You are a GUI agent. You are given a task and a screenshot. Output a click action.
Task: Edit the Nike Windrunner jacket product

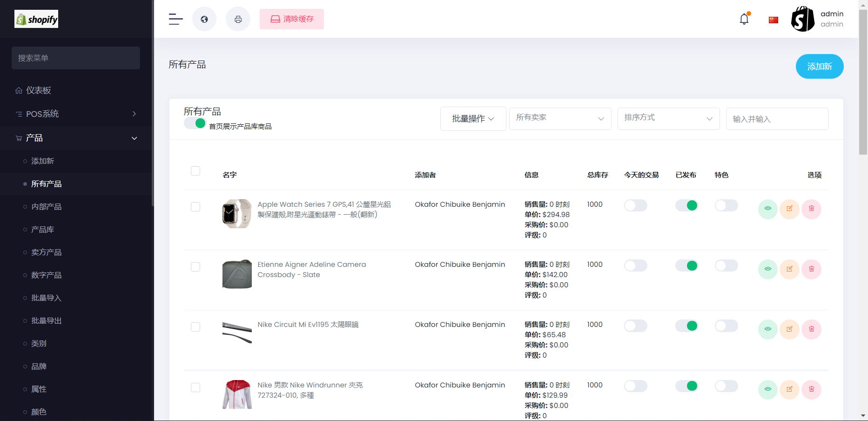click(790, 389)
